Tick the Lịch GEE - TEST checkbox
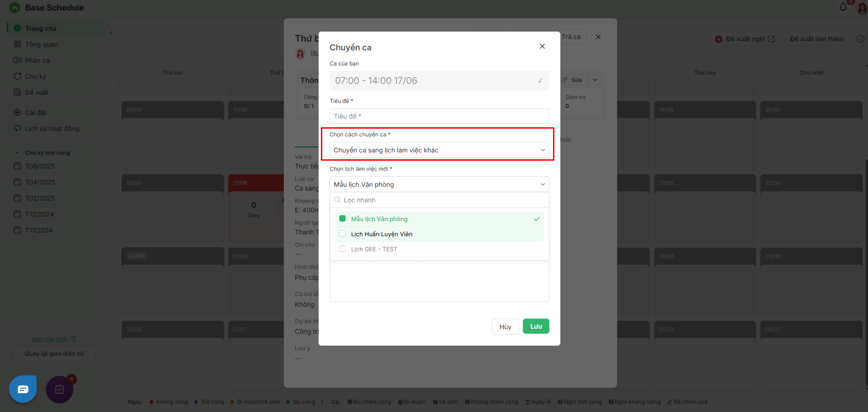Screen dimensions: 868x412 [342, 249]
